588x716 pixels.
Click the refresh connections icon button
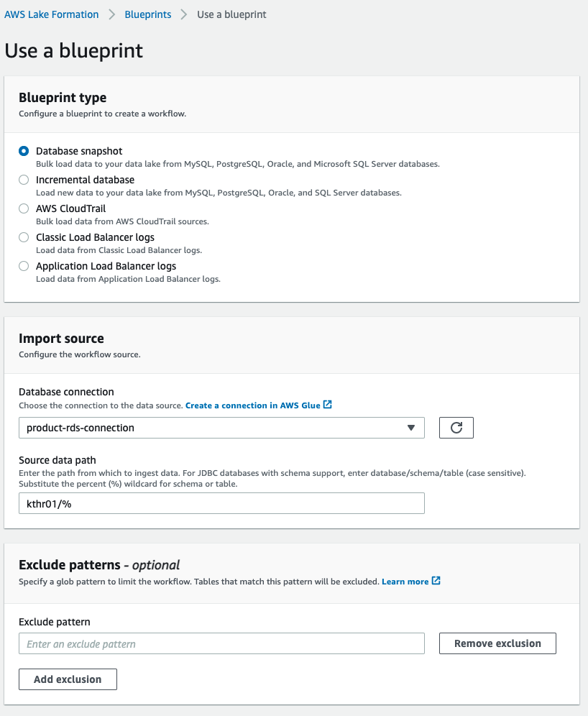pos(456,428)
